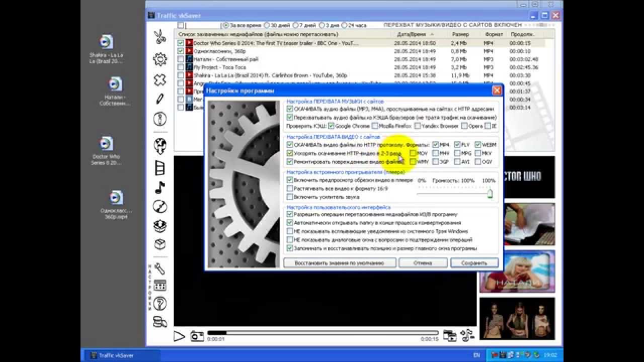
Task: Select the pencil rename icon in sidebar
Action: [x=160, y=99]
